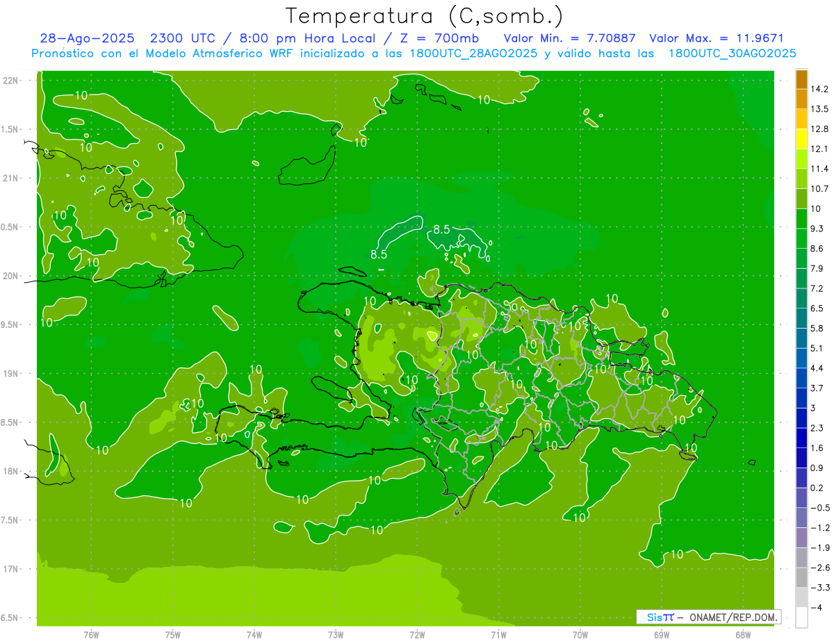The height and width of the screenshot is (644, 834).
Task: Click the '8.6' colorbar label
Action: (x=817, y=248)
